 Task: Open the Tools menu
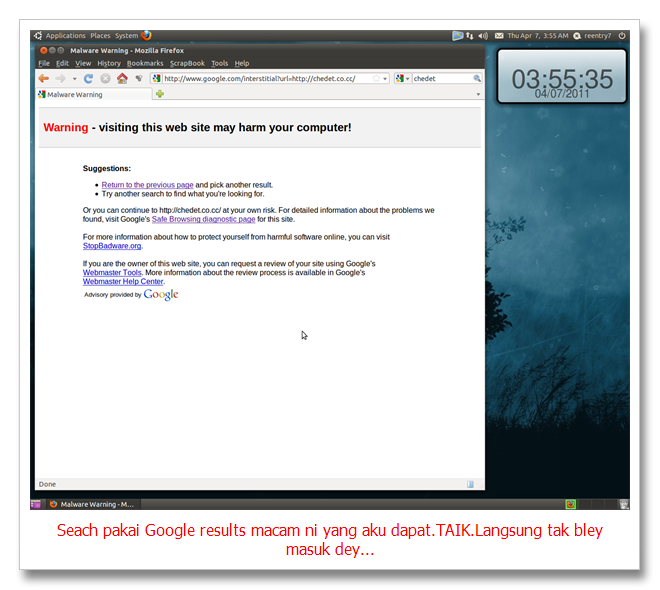[219, 63]
